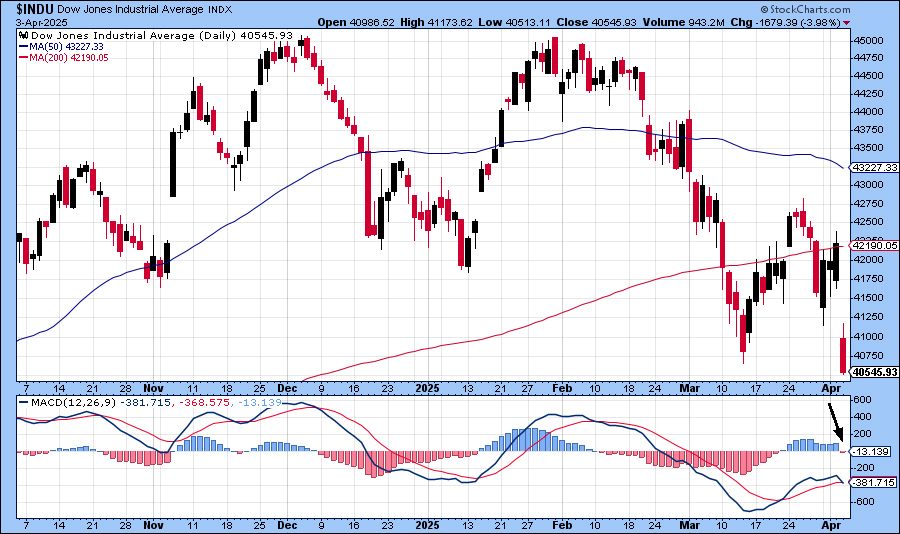Click the 42190.05 price tag on right axis

[x=874, y=245]
